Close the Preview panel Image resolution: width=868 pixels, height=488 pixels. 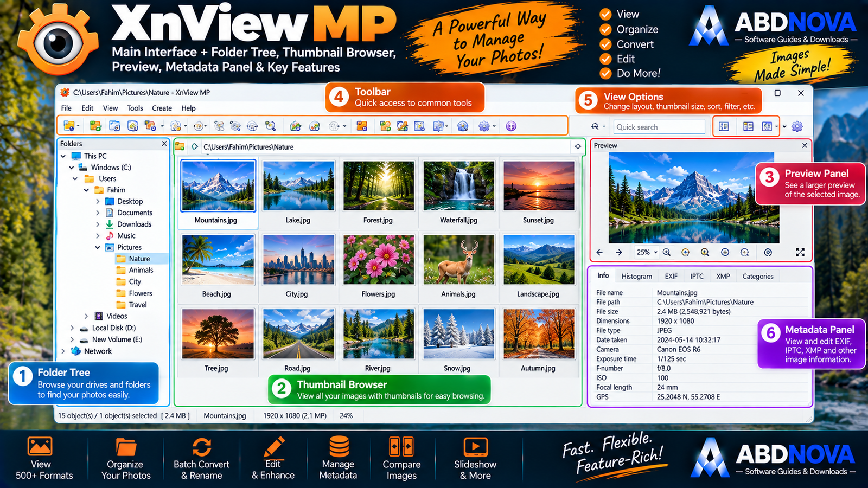point(805,145)
